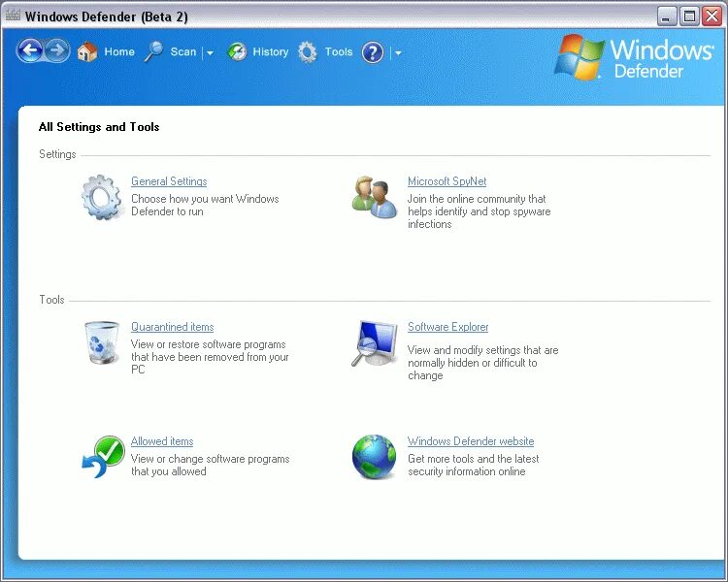Click the Windows Defender website globe icon
Viewport: 728px width, 582px height.
pos(375,457)
